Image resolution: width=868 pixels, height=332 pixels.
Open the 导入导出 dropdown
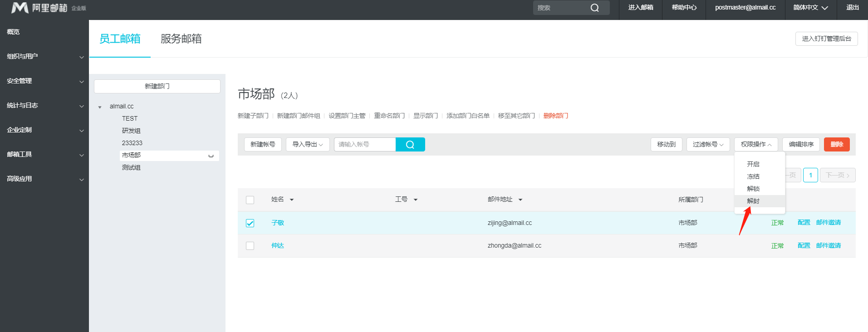pos(308,144)
